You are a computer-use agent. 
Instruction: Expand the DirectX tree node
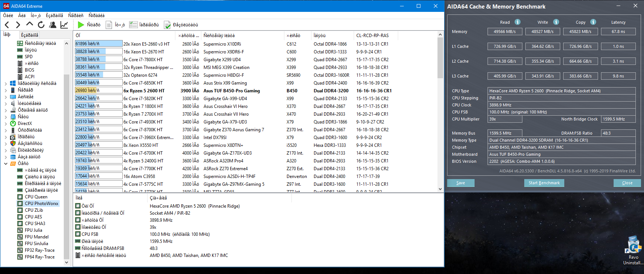coord(6,123)
